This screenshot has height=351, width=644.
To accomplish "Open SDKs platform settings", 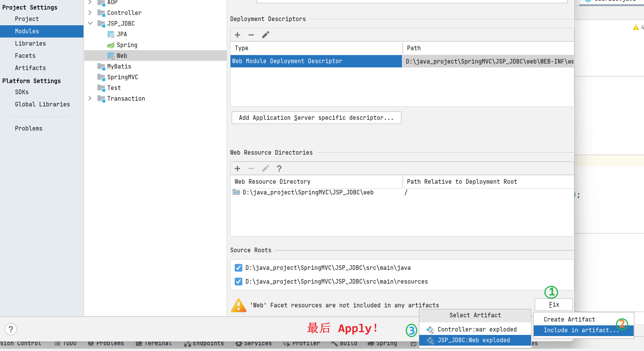I will tap(22, 92).
